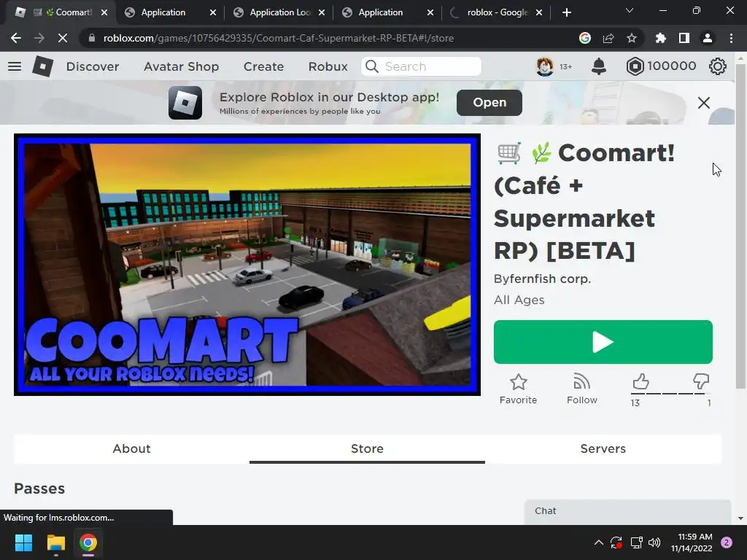Follow the Coomart experience
The height and width of the screenshot is (560, 747).
tap(581, 389)
